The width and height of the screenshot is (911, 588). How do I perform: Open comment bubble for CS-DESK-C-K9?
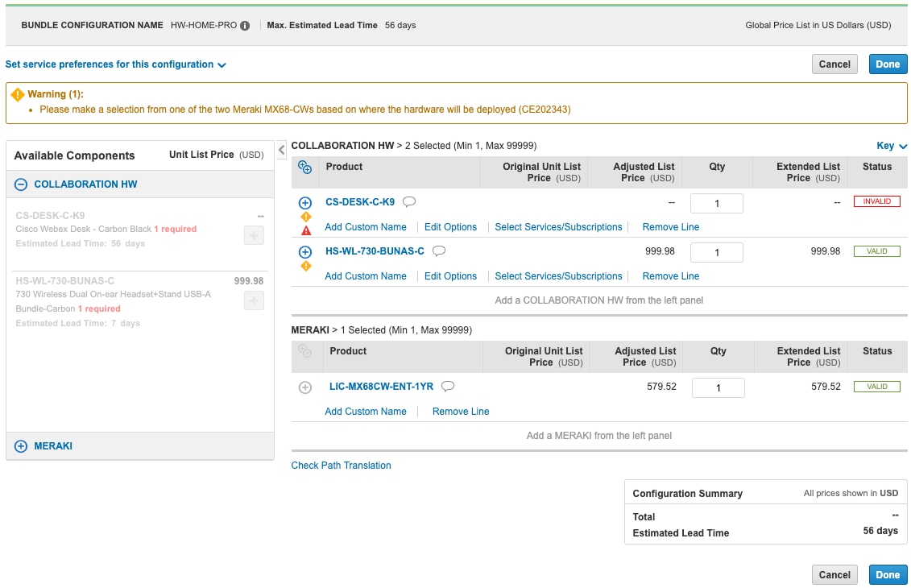409,201
